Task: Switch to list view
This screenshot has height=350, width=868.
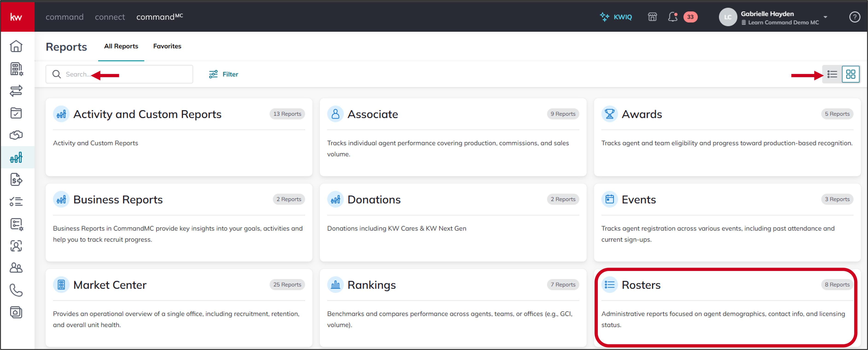Action: 832,74
